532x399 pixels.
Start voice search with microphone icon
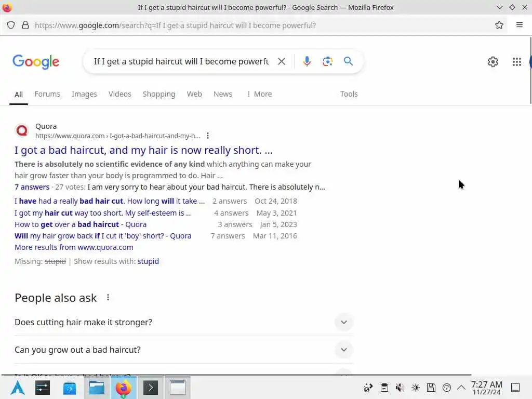(x=307, y=61)
